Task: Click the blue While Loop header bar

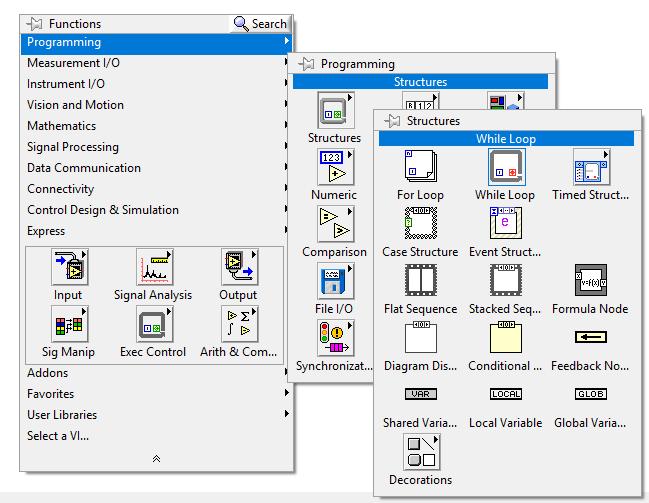Action: click(506, 139)
